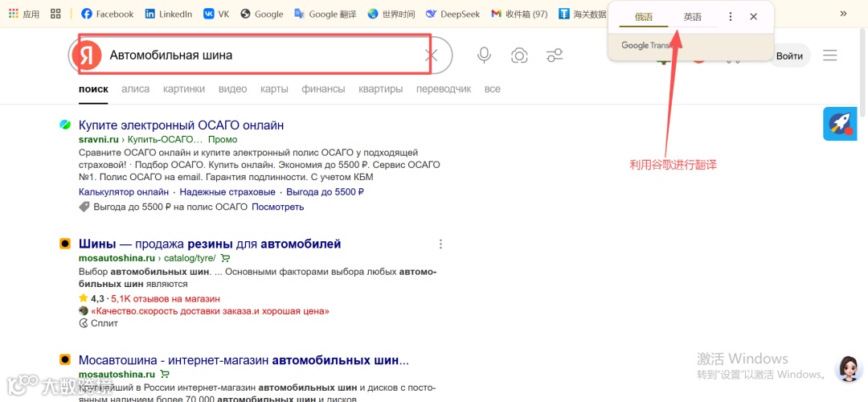Switch to the финансы tab
This screenshot has height=402, width=868.
(323, 89)
